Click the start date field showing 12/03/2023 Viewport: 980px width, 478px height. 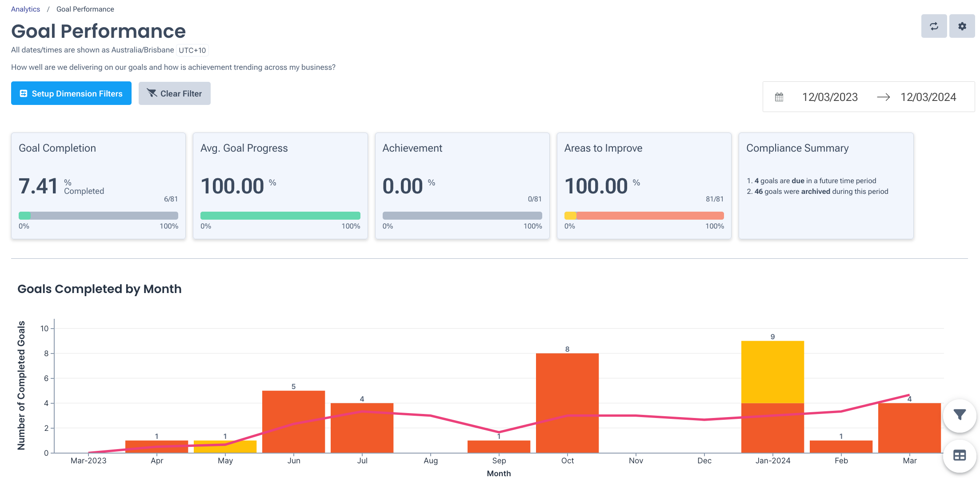point(830,97)
